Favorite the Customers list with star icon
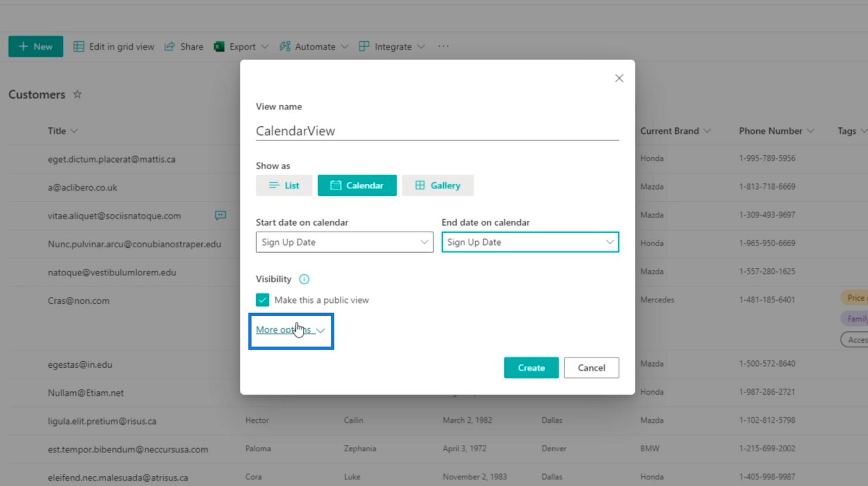 [78, 94]
